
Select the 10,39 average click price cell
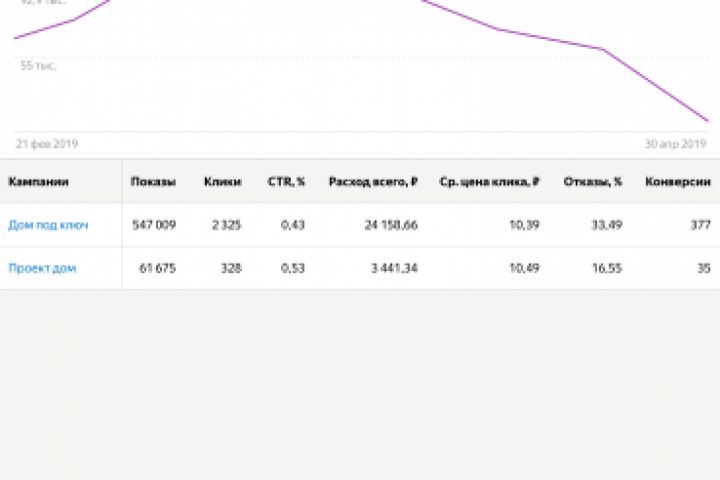pos(524,225)
